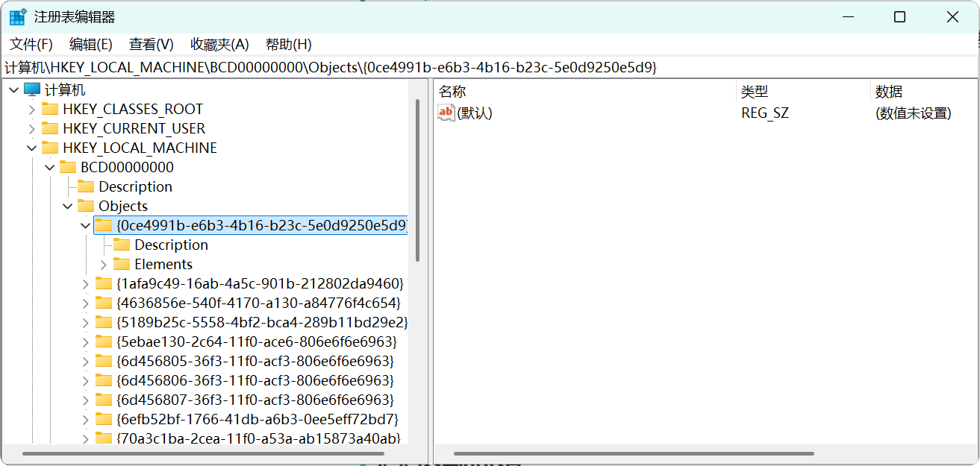The height and width of the screenshot is (466, 980).
Task: Click the tree pane vertical scrollbar
Action: (417, 179)
